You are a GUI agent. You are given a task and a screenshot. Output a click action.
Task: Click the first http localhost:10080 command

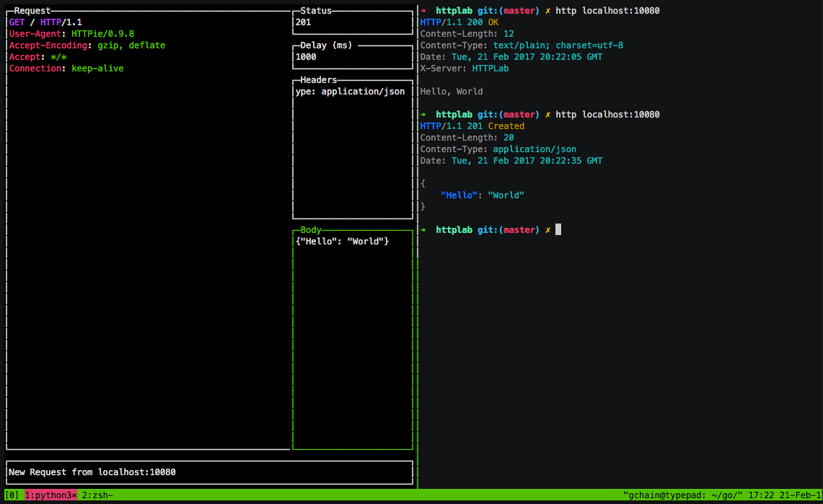[608, 11]
